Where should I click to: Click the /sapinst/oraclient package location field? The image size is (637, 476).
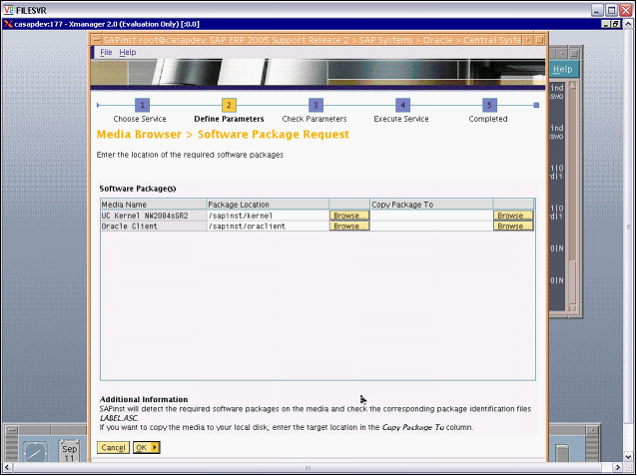click(267, 226)
